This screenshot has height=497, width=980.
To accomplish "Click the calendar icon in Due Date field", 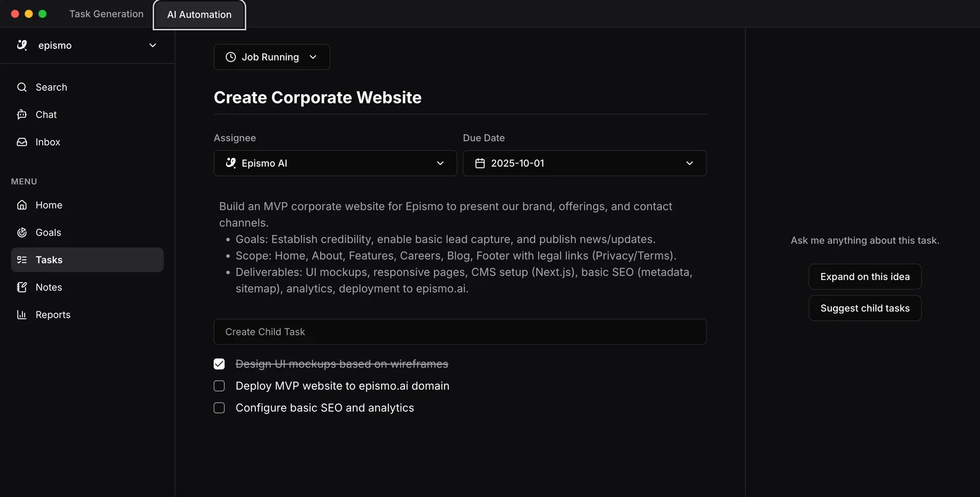I will coord(480,164).
